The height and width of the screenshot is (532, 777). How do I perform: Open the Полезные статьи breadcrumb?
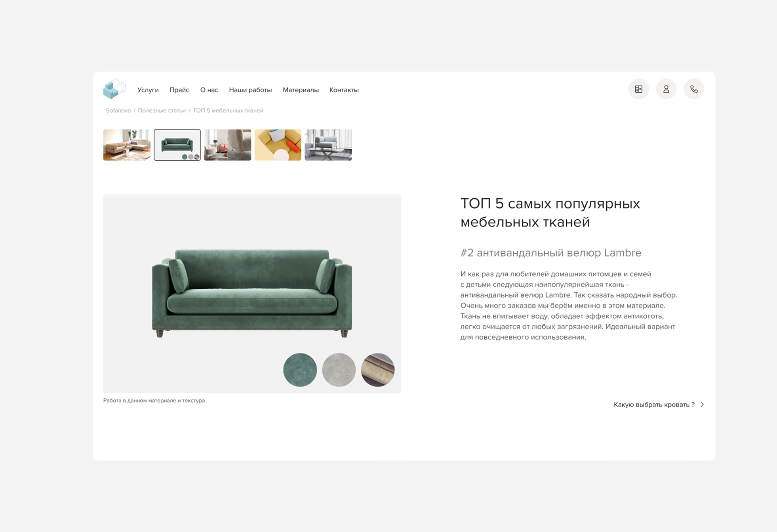coord(162,110)
